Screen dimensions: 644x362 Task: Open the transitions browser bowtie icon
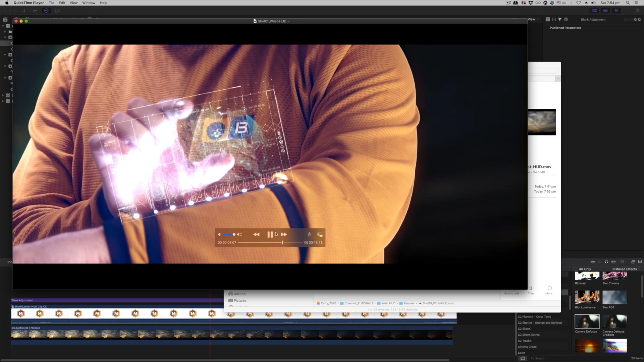(x=640, y=262)
